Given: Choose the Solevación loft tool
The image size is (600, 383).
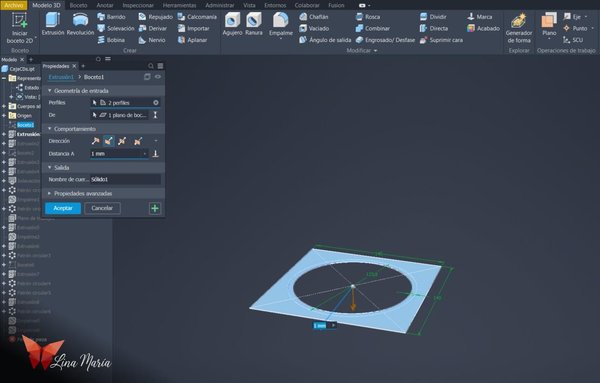Looking at the screenshot, I should pos(116,28).
